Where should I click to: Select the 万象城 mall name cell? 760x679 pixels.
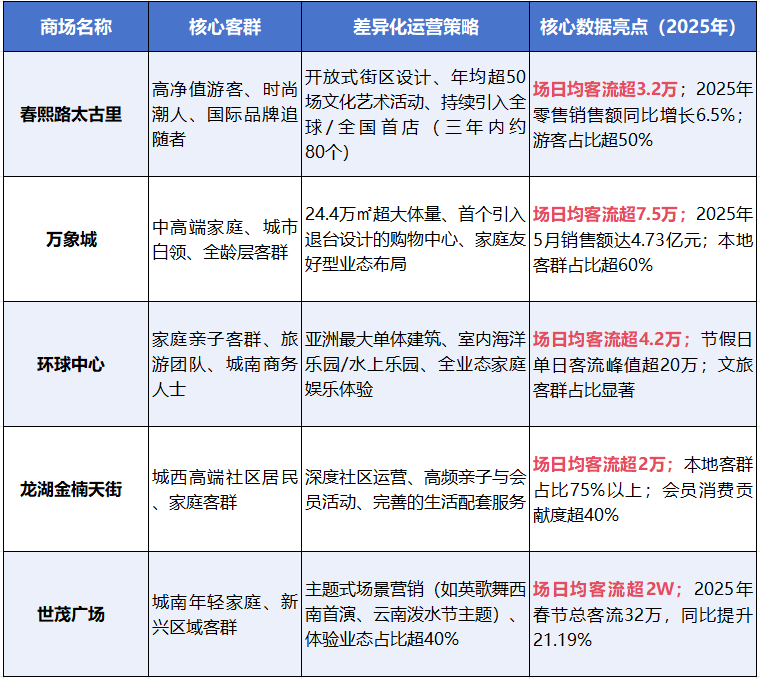coord(76,239)
